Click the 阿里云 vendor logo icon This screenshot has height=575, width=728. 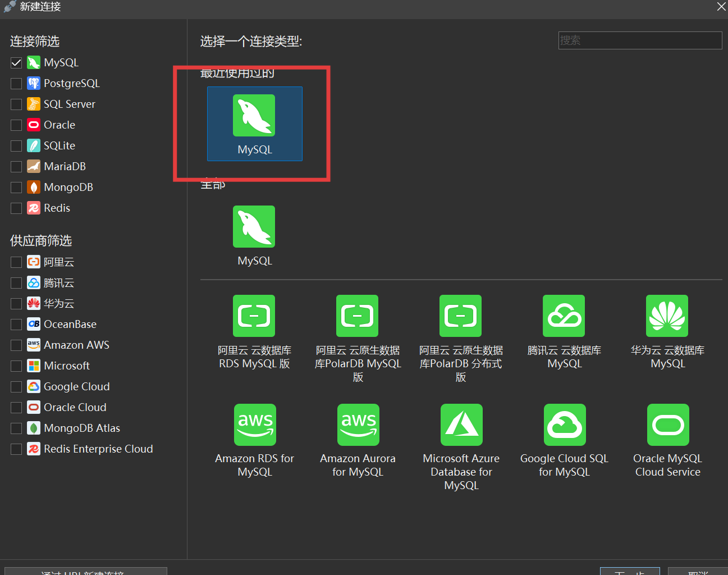pyautogui.click(x=34, y=262)
